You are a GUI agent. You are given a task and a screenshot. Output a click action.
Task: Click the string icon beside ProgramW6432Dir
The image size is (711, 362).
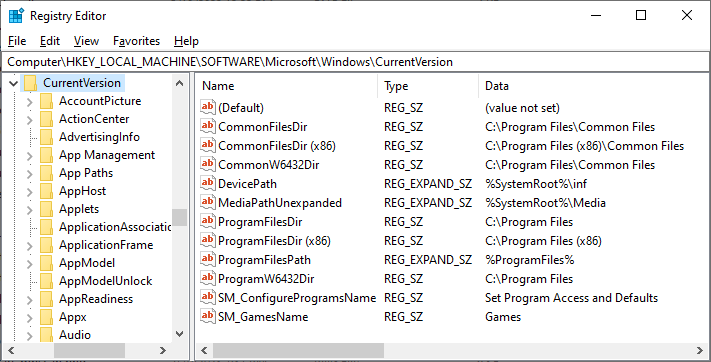208,279
